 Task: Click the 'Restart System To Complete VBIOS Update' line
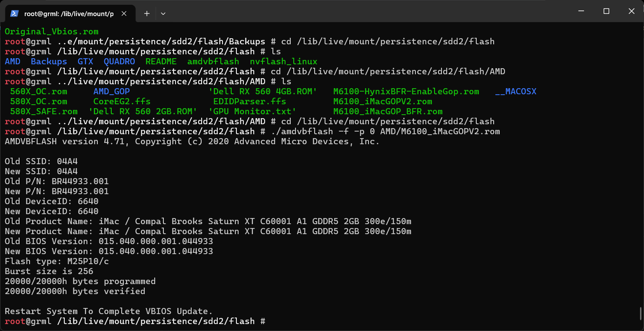109,311
